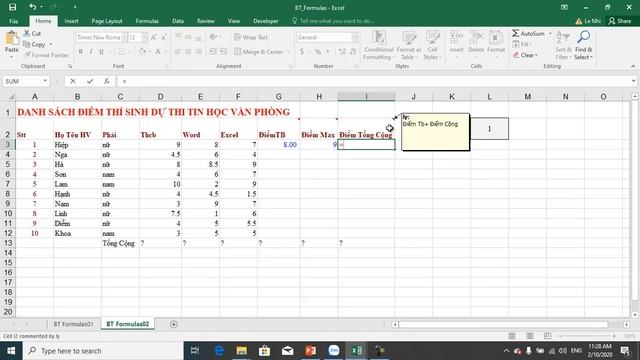Click inside the formula bar
Image resolution: width=640 pixels, height=360 pixels.
pyautogui.click(x=373, y=81)
